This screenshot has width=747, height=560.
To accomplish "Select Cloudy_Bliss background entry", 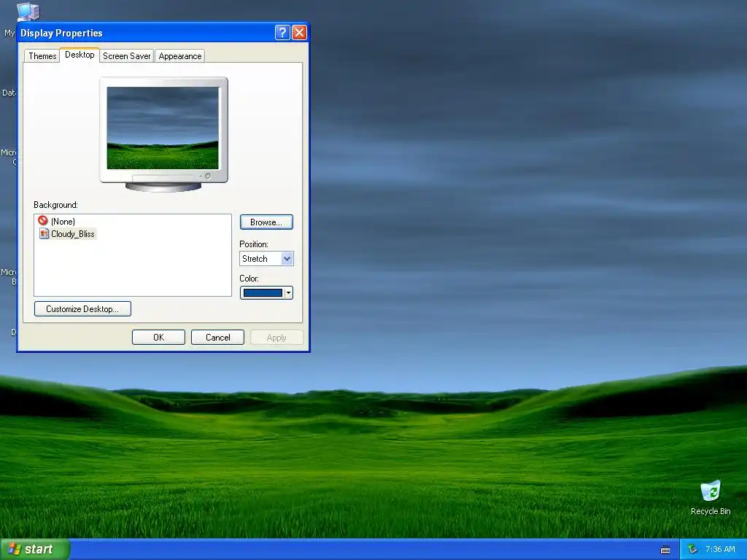I will pyautogui.click(x=72, y=234).
